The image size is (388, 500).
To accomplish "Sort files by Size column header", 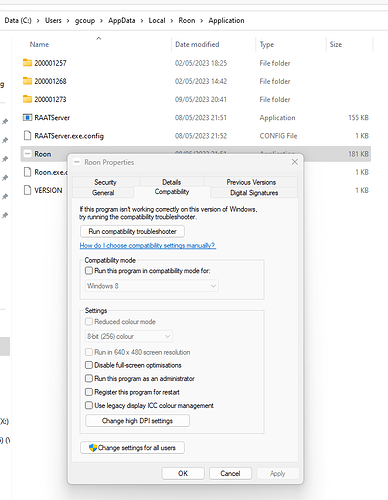I will pos(336,44).
